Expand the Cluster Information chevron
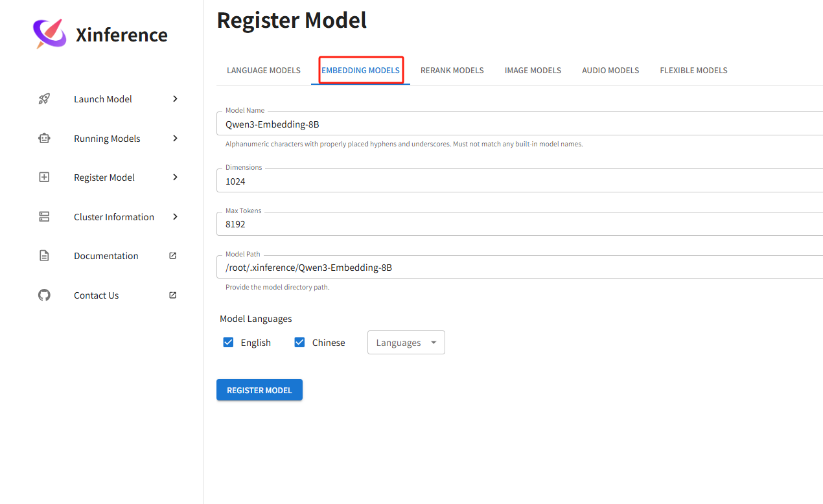 pyautogui.click(x=175, y=216)
